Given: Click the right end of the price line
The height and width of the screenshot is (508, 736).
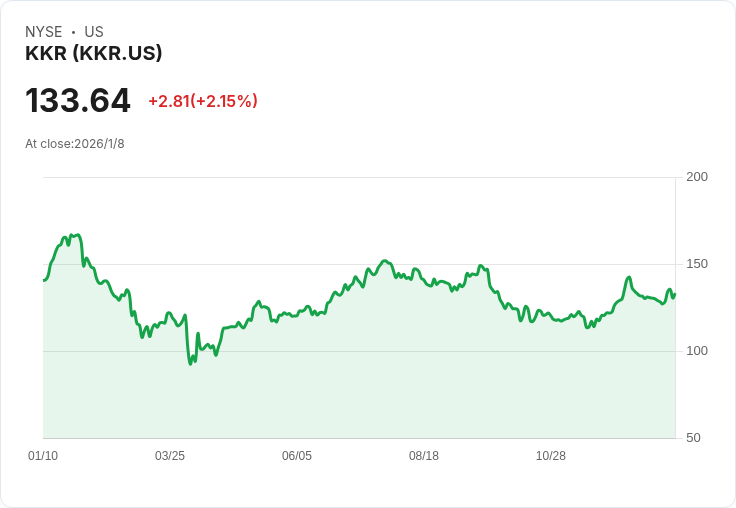Looking at the screenshot, I should point(674,294).
